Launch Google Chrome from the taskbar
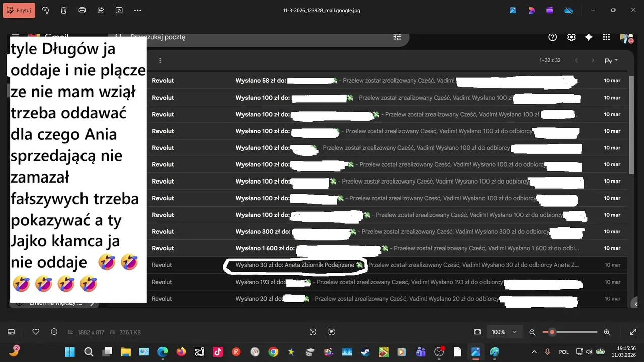Viewport: 644px width, 362px height. tap(273, 352)
